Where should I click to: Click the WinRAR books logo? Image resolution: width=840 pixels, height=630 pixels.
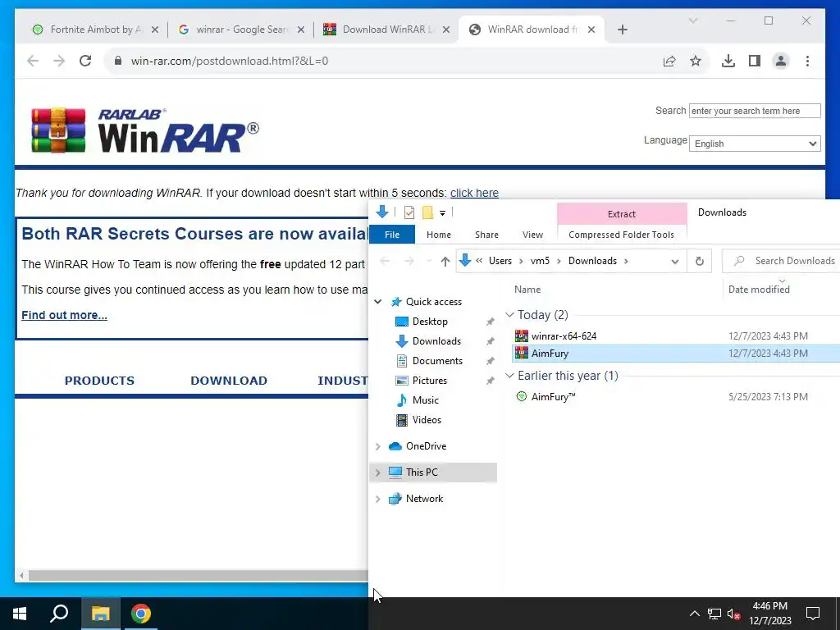[58, 130]
